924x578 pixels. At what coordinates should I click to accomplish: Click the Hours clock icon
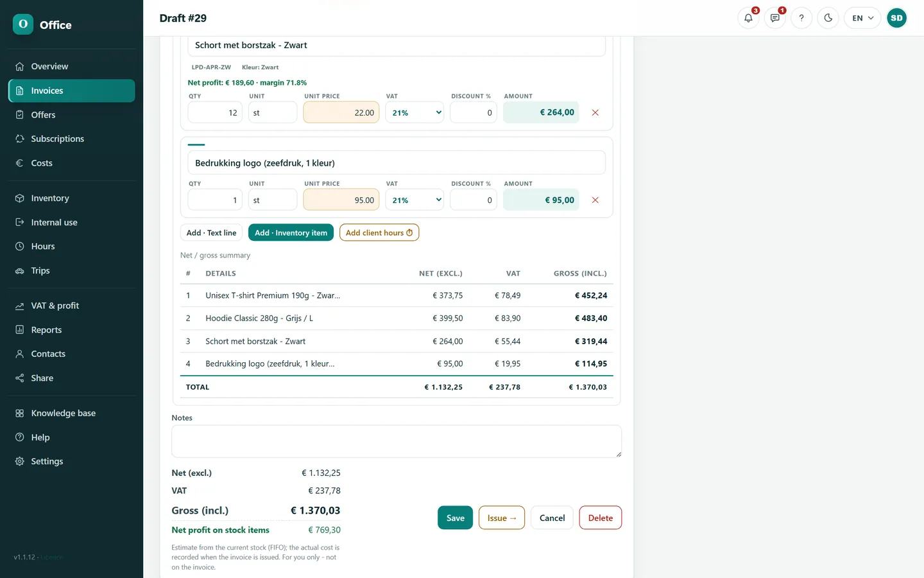(x=19, y=246)
